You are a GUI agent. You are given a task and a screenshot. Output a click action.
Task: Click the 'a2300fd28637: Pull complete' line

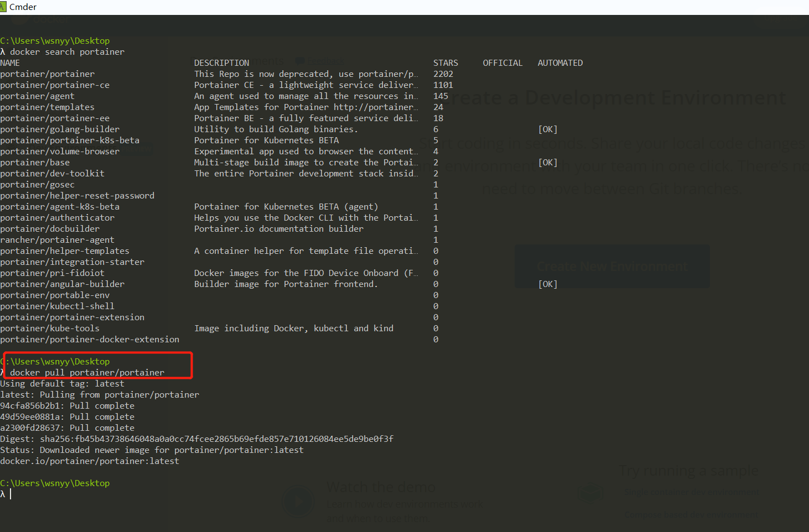[67, 428]
